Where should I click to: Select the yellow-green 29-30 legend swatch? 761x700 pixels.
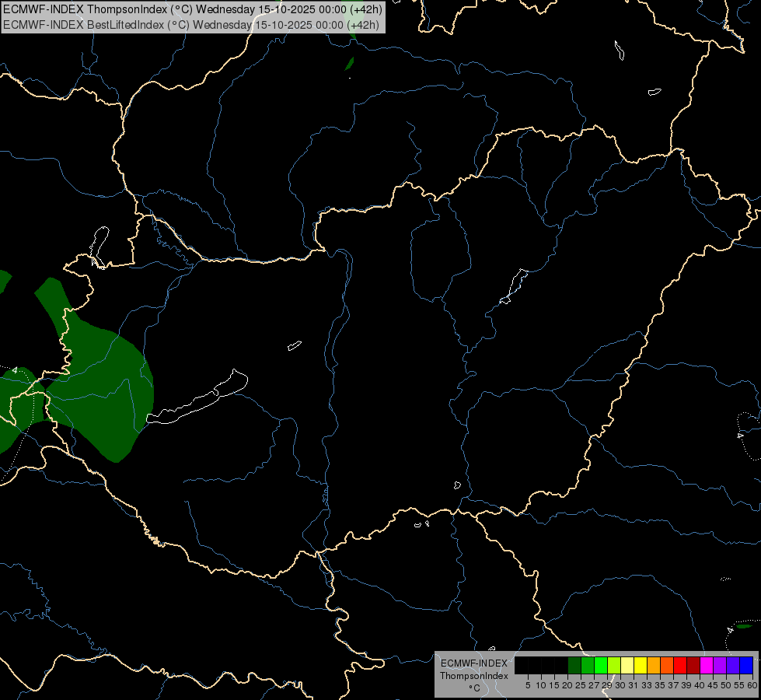point(614,666)
